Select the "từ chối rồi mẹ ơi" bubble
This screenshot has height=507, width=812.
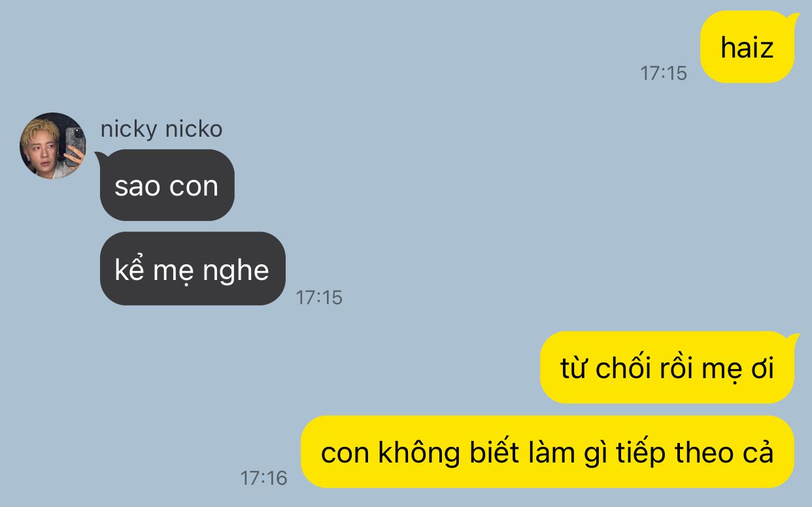[x=667, y=368]
